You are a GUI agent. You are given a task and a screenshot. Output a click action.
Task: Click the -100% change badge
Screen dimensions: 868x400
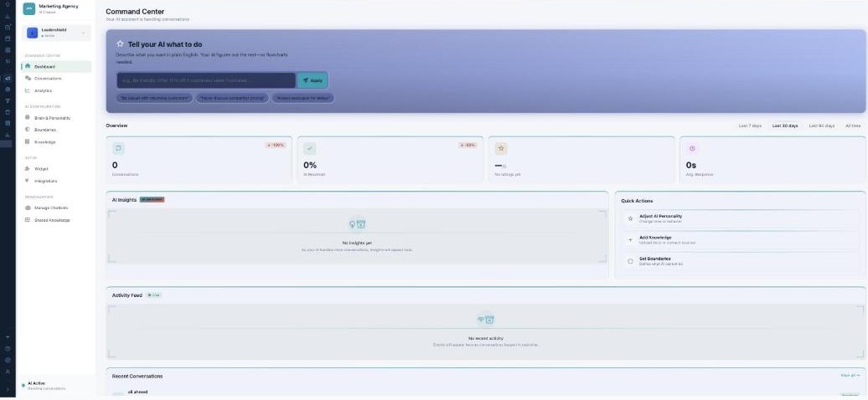tap(275, 145)
